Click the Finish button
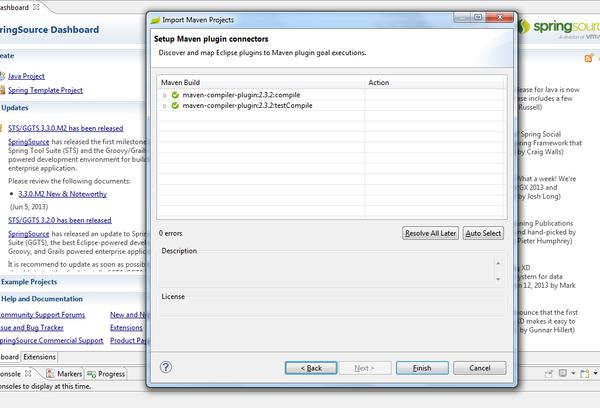The height and width of the screenshot is (408, 600). [x=422, y=368]
